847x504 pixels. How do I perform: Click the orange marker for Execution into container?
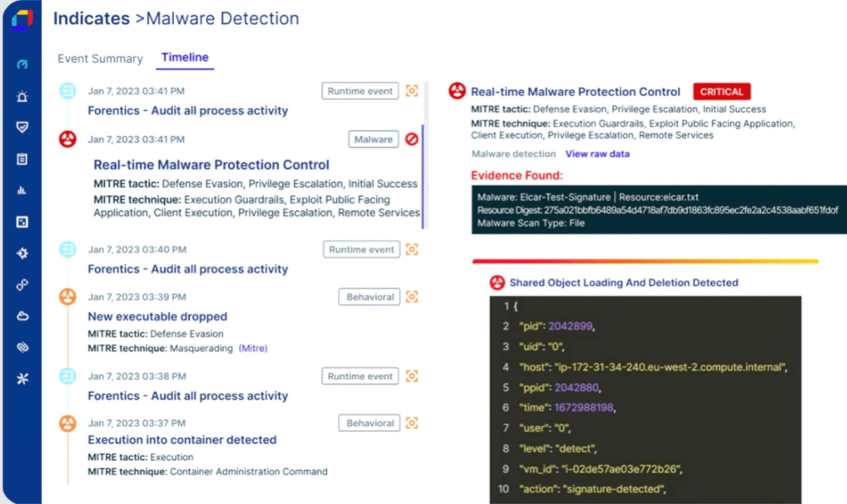pos(67,423)
